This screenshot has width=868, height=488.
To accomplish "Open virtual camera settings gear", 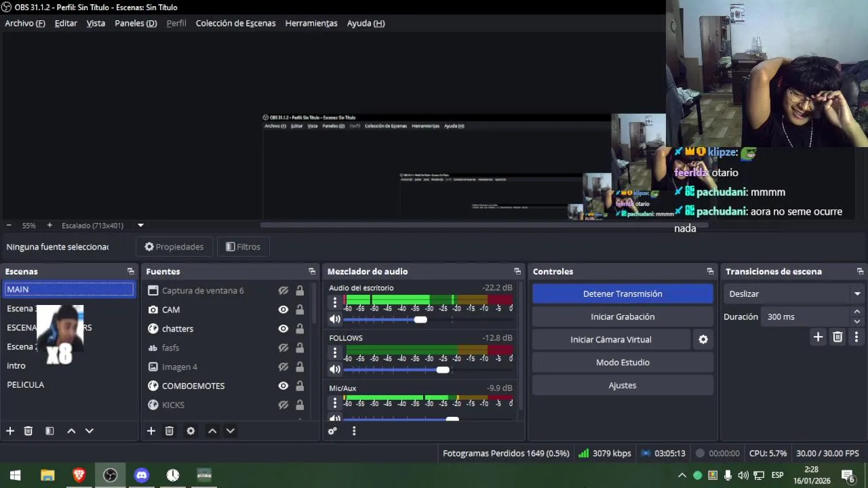I will [x=703, y=340].
